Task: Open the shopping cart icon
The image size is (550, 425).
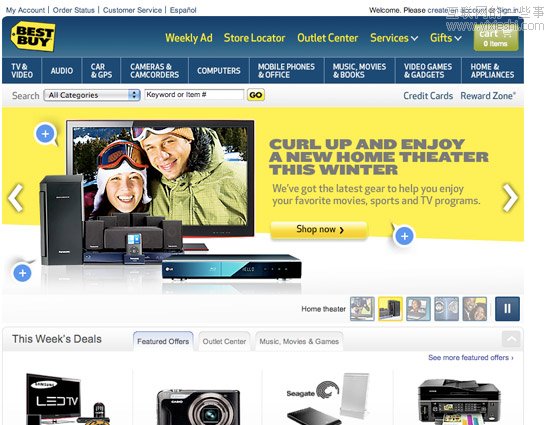Action: pos(496,38)
